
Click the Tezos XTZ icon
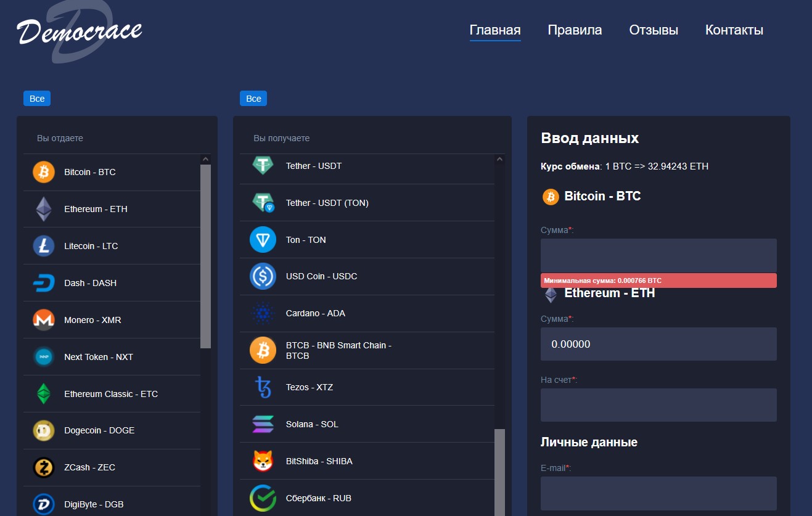(x=263, y=387)
